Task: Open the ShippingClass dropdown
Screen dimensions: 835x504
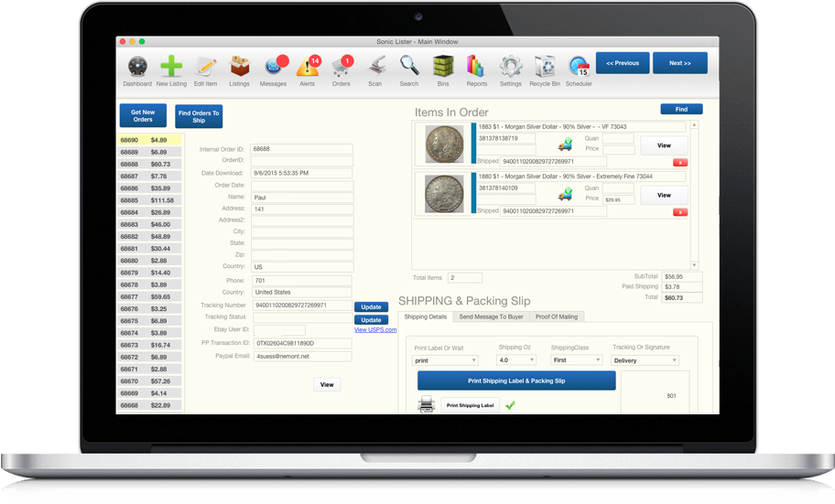Action: pyautogui.click(x=575, y=360)
